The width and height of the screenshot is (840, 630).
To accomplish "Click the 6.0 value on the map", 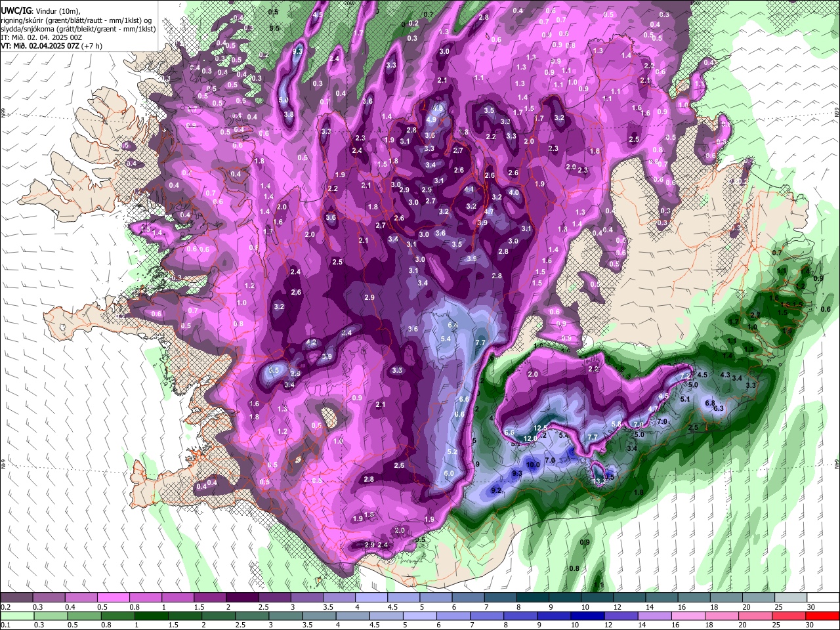I will [x=449, y=473].
